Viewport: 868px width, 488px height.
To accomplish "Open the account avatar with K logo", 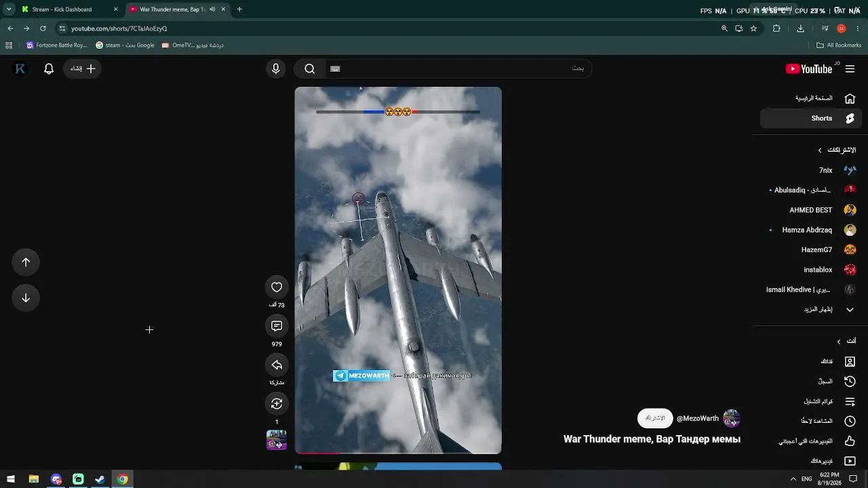I will pyautogui.click(x=20, y=68).
